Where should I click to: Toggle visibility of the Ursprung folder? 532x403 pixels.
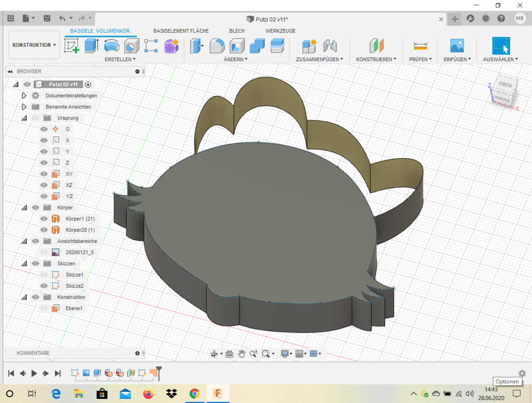tap(35, 118)
